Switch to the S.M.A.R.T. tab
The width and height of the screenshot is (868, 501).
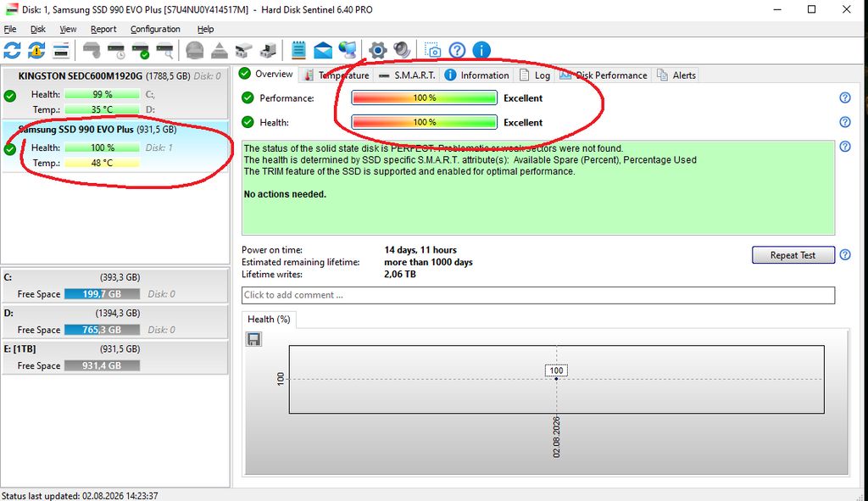[x=407, y=75]
